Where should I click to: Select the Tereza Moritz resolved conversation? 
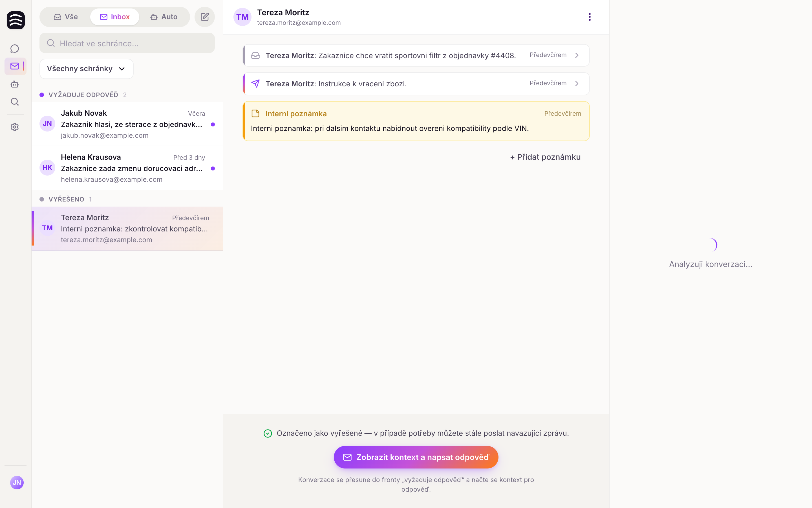pyautogui.click(x=127, y=229)
